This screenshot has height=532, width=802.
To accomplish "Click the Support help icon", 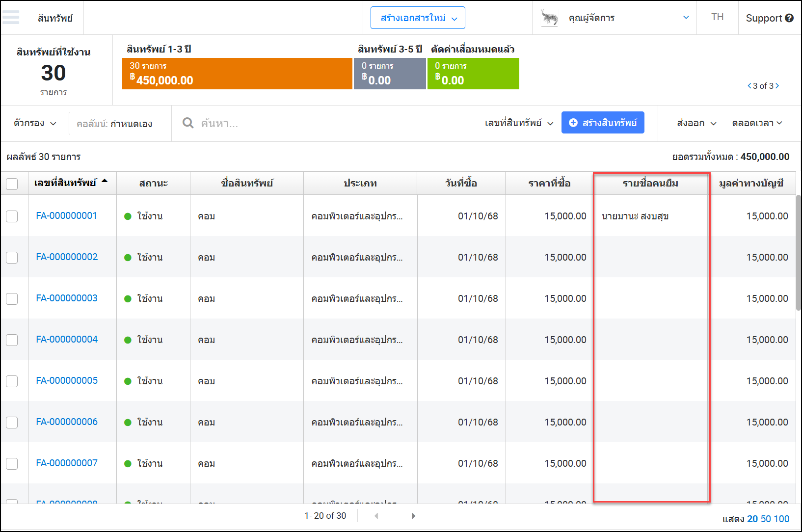I will coord(789,18).
